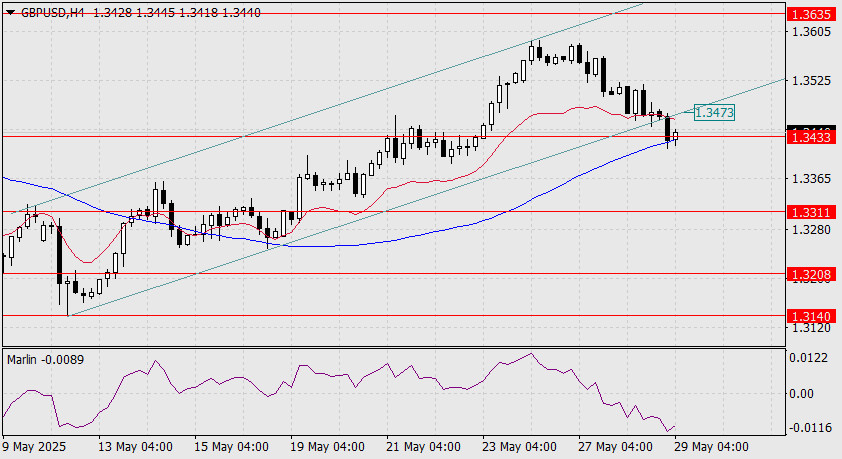Click the GBPUSD,H4 chart title text
Image resolution: width=842 pixels, height=459 pixels.
(x=52, y=12)
